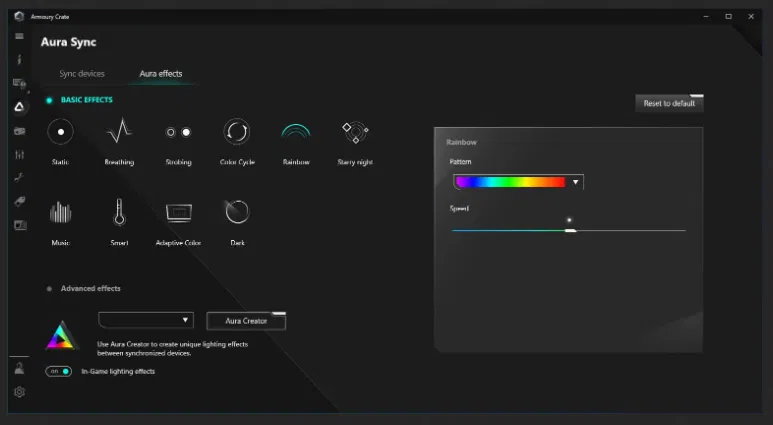Click the Aura Creator prism logo

[x=61, y=335]
